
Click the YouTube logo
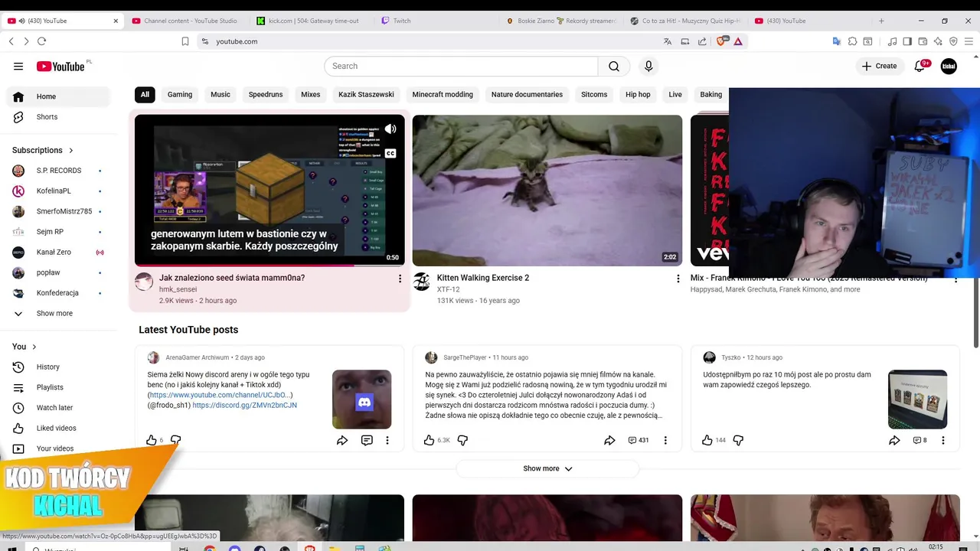60,67
